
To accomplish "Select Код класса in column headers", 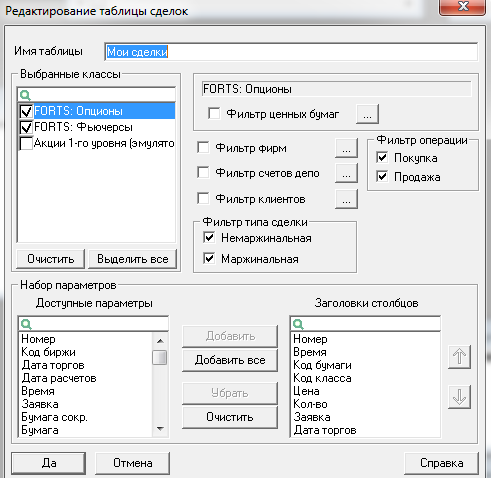I will click(322, 378).
